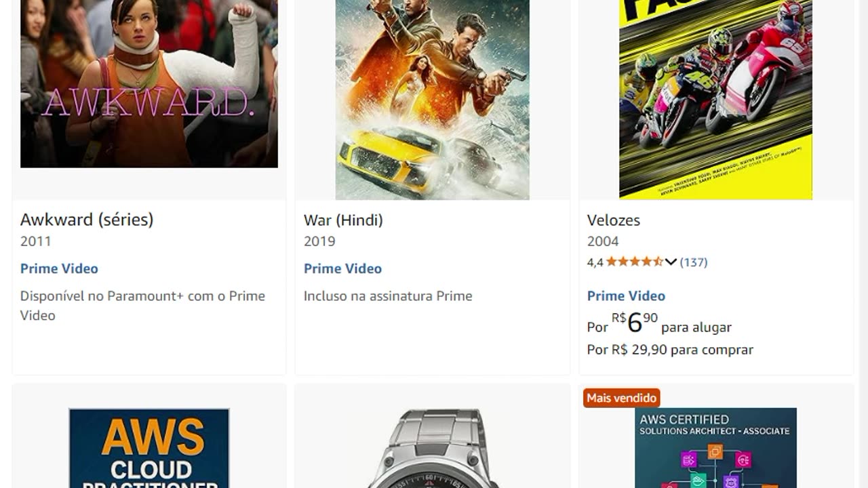Open the Velozes title link
The image size is (868, 488).
point(614,220)
